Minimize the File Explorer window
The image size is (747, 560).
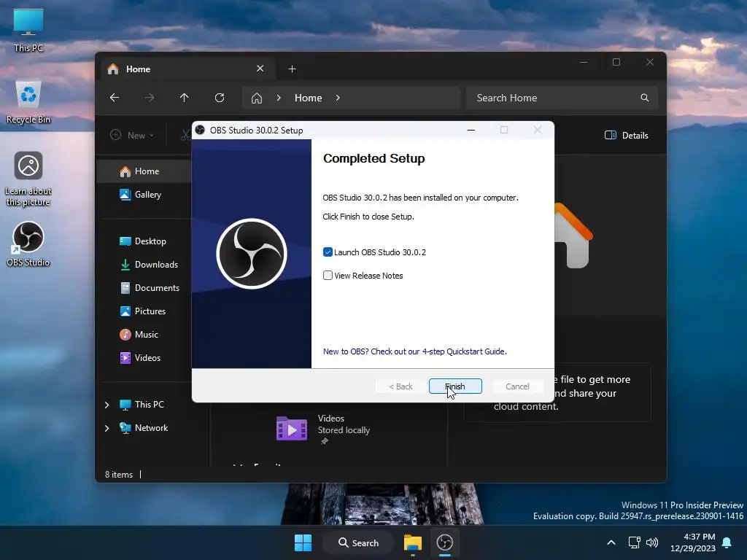coord(584,63)
